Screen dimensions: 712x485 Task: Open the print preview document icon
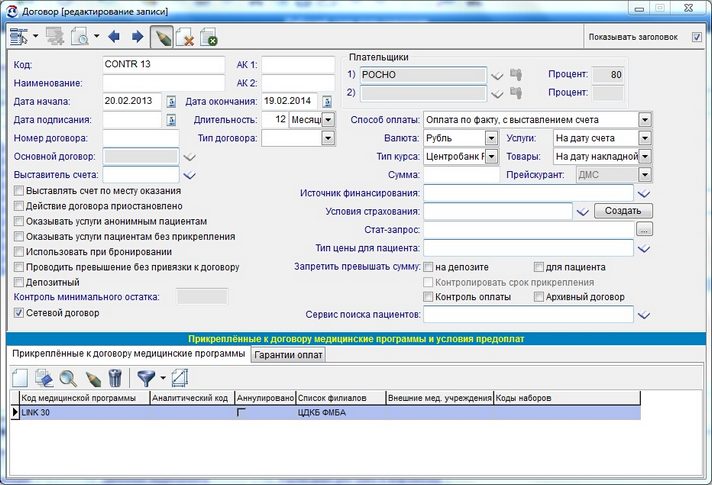pos(80,36)
